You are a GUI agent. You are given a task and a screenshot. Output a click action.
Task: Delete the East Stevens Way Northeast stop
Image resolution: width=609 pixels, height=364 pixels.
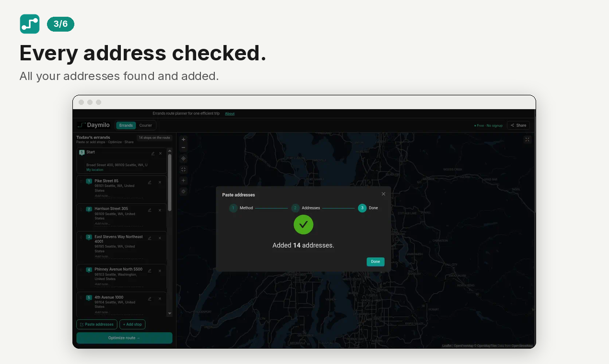point(160,238)
